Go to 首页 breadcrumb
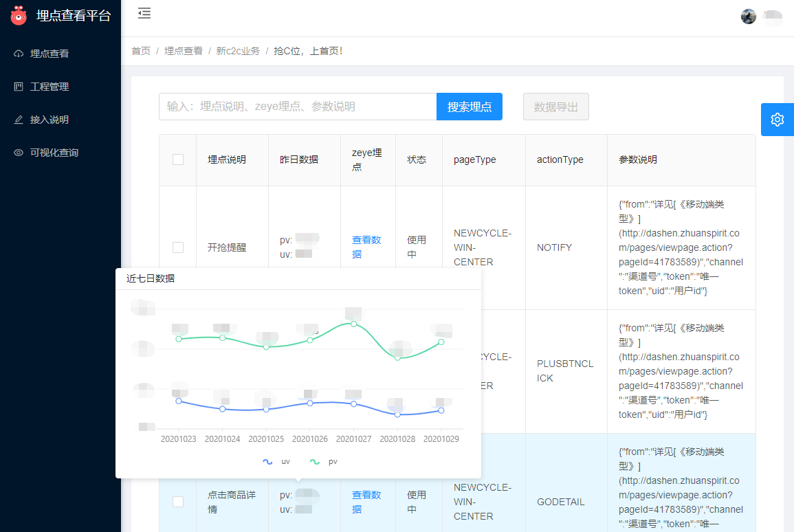Viewport: 794px width, 532px height. [141, 51]
